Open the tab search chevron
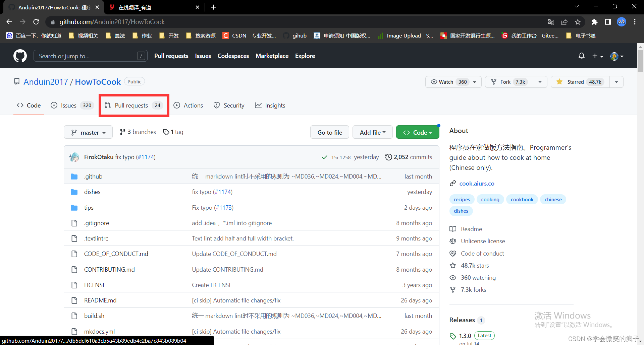Viewport: 644px width, 345px height. [577, 6]
